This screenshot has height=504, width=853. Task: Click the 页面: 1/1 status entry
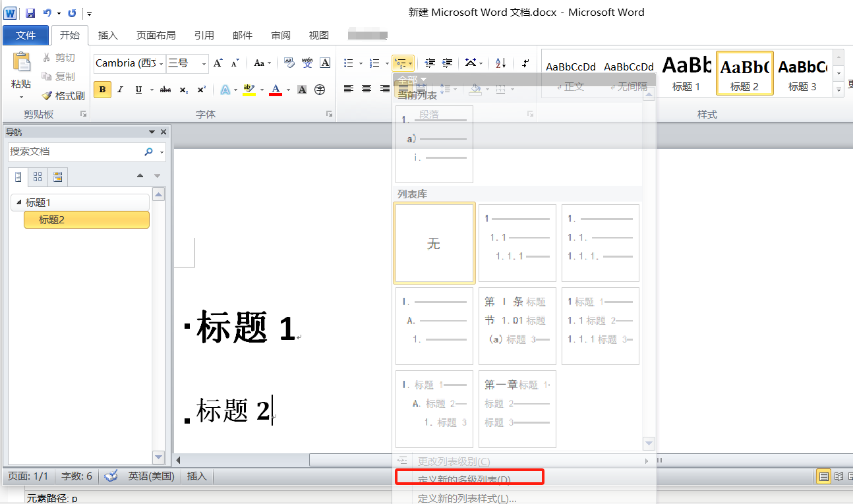(x=28, y=476)
